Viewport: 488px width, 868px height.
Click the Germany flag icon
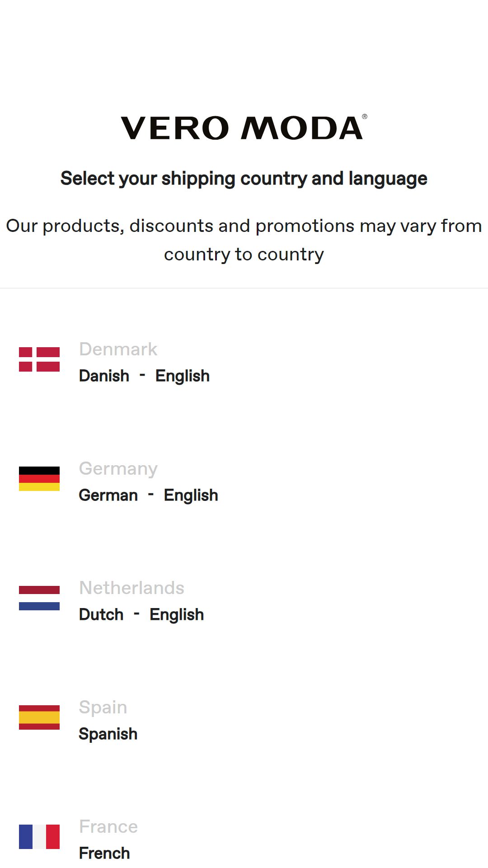coord(39,479)
